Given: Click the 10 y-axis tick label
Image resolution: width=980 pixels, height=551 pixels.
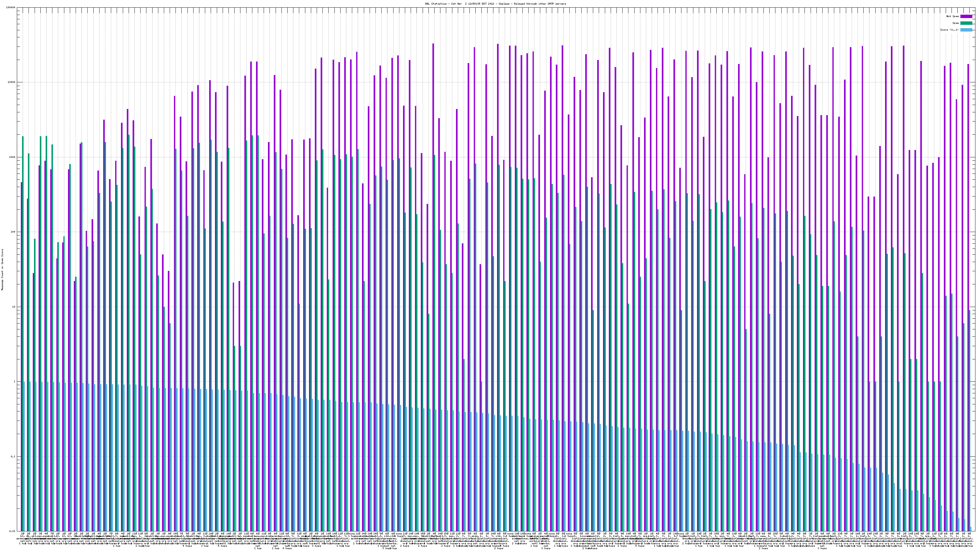Looking at the screenshot, I should 14,307.
